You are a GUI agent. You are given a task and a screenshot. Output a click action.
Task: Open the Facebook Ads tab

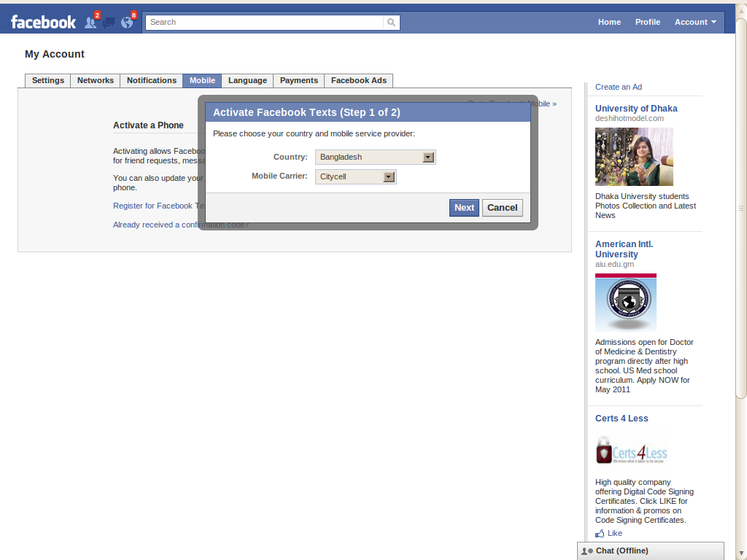pos(358,80)
